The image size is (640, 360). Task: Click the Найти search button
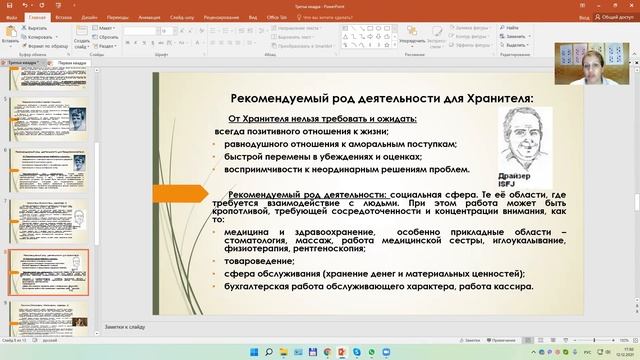point(509,28)
